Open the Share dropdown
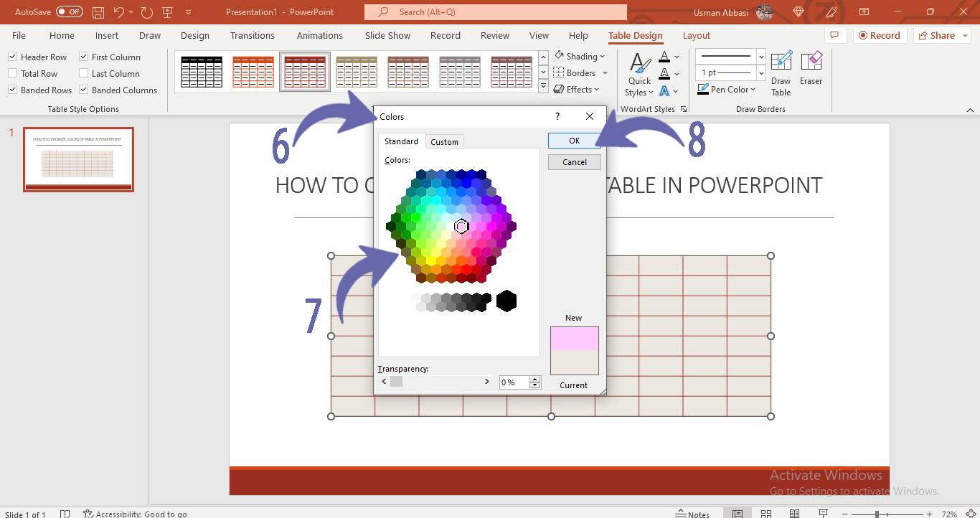Viewport: 980px width, 518px height. pos(942,35)
